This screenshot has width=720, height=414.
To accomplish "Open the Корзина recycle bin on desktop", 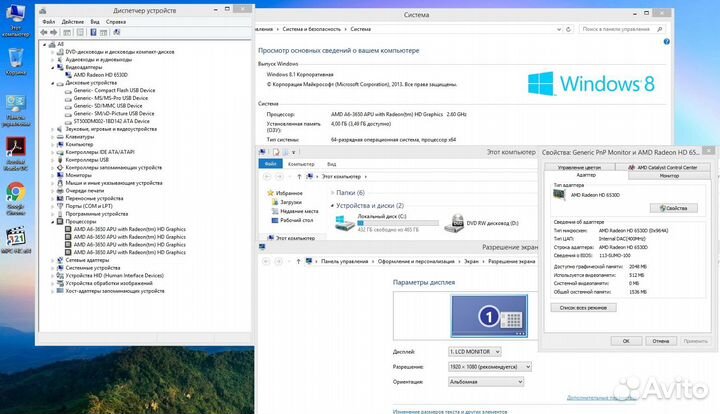I will tap(16, 61).
